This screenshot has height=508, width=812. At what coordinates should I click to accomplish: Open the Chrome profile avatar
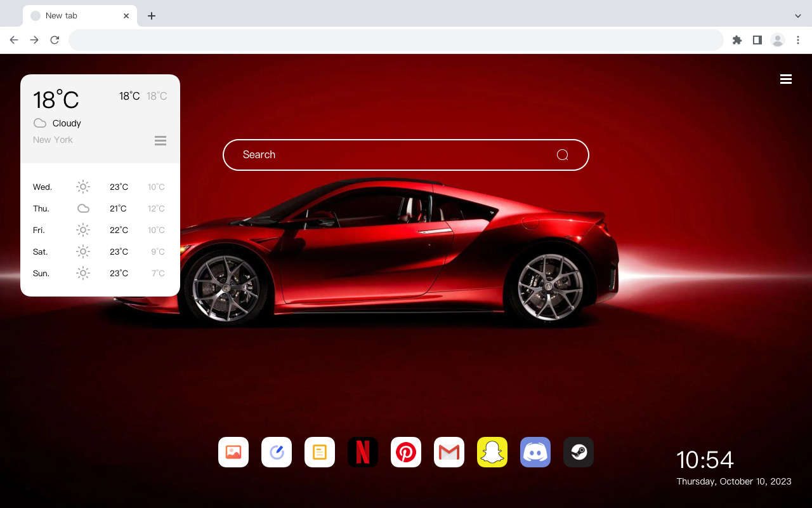(x=778, y=40)
